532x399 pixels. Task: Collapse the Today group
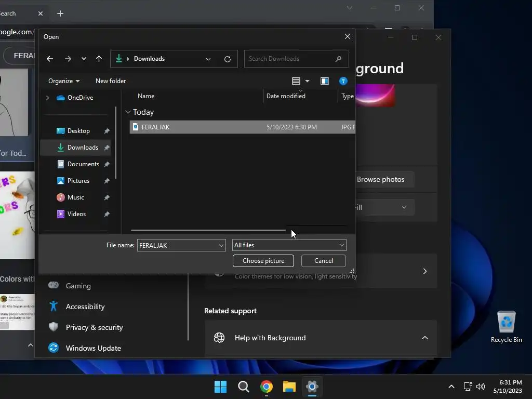pyautogui.click(x=128, y=112)
